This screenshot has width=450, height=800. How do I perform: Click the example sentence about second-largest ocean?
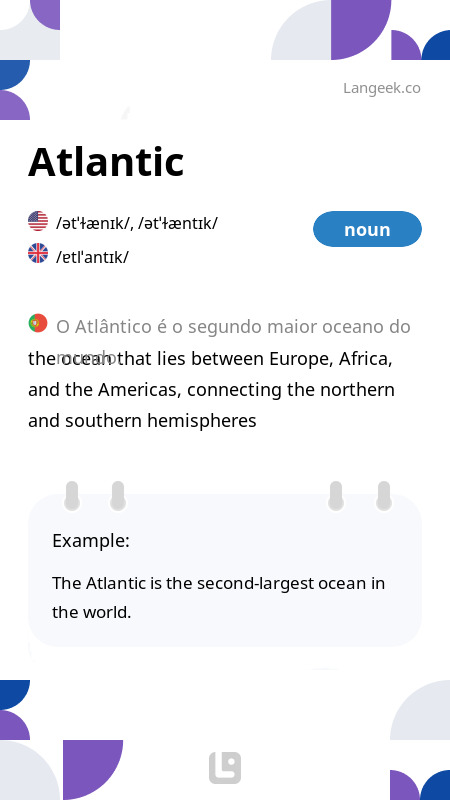tap(218, 597)
